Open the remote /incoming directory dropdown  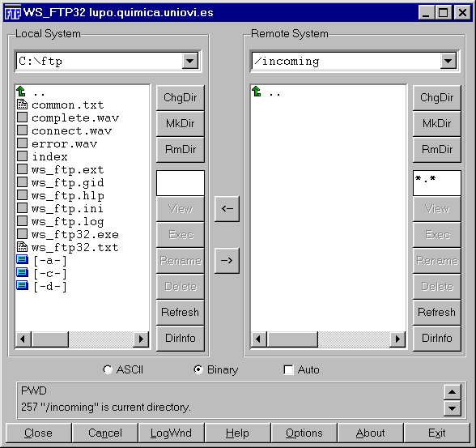click(448, 61)
